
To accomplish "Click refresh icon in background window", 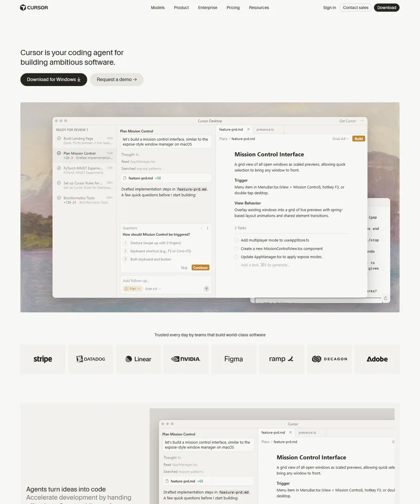I will click(385, 298).
